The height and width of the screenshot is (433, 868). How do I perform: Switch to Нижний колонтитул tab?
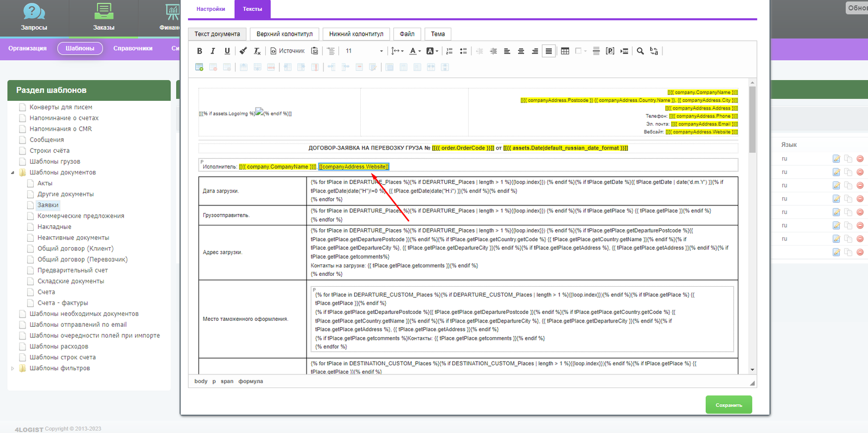click(356, 34)
